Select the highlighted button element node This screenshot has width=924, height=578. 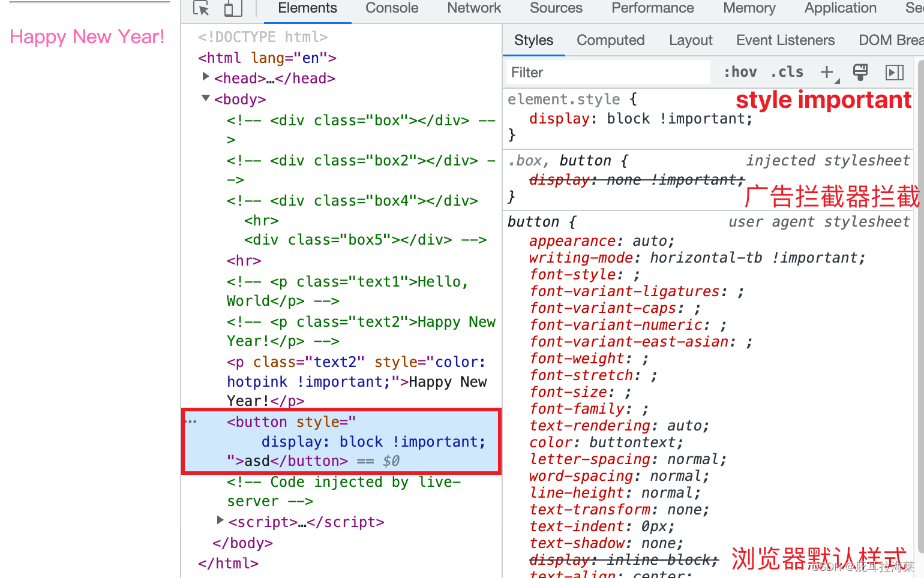341,441
